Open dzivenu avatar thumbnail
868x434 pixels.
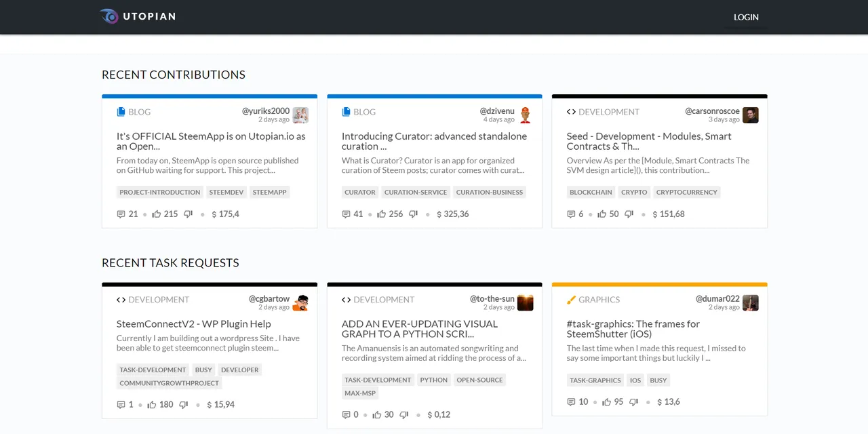point(526,115)
